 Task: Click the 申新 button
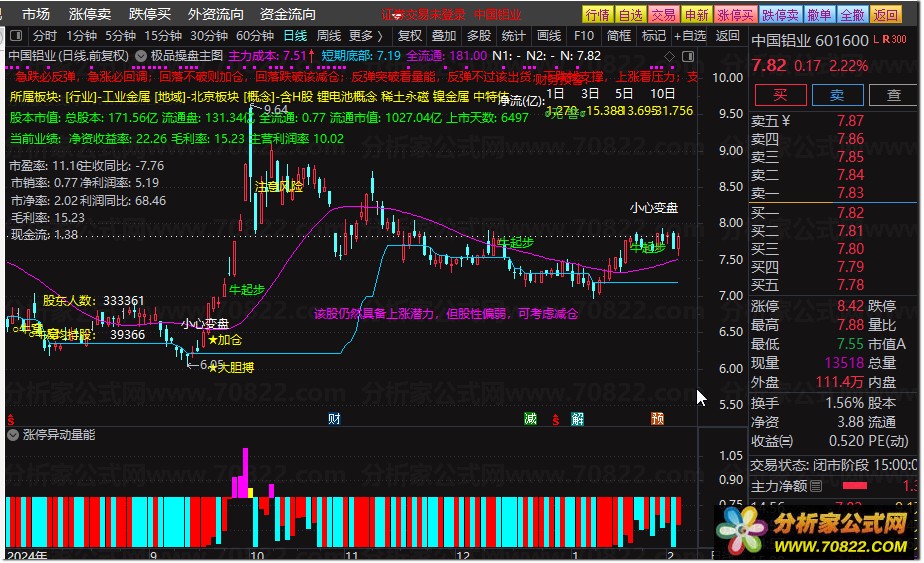697,14
